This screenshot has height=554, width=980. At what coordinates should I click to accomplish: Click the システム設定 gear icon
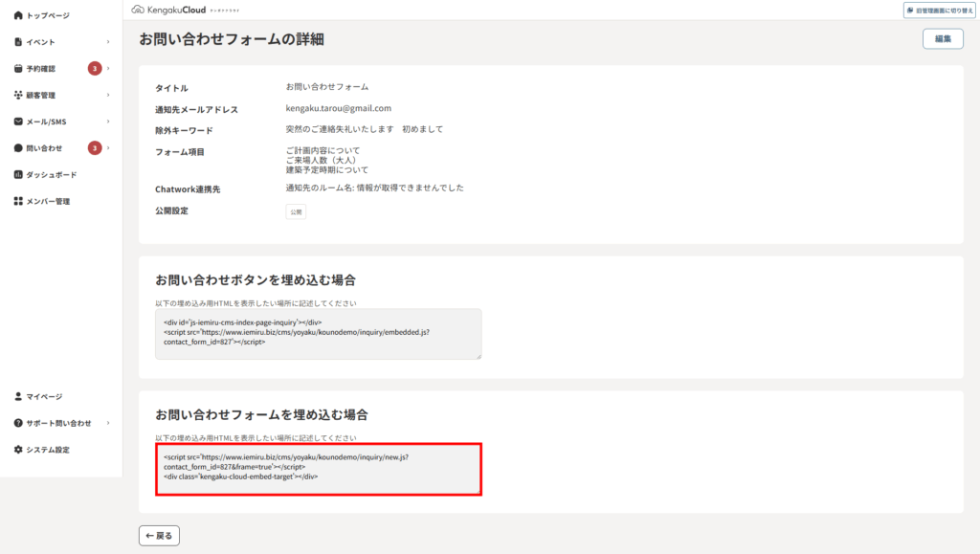click(18, 449)
